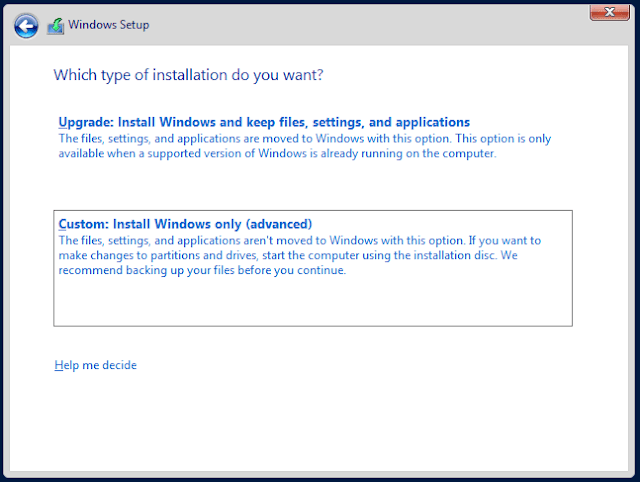Choose Custom: Install Windows only option heading

pos(186,224)
